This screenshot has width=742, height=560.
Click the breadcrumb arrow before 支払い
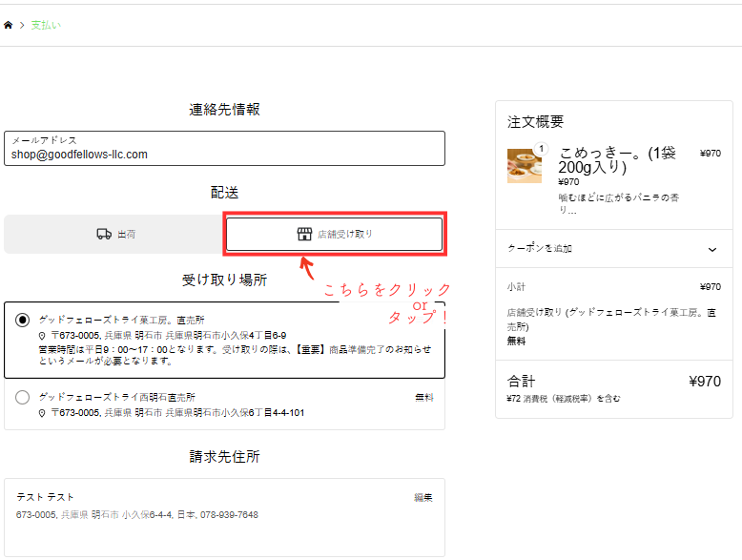pyautogui.click(x=22, y=25)
